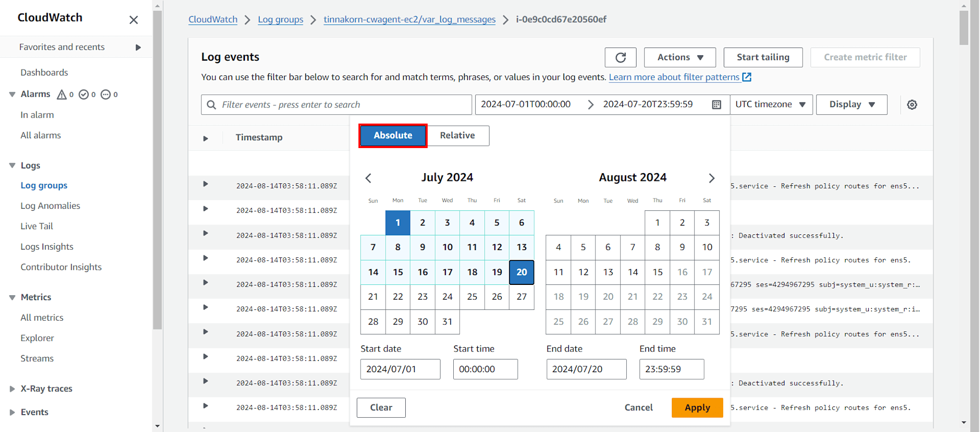Open Contributor Insights page
The image size is (980, 432).
[61, 267]
